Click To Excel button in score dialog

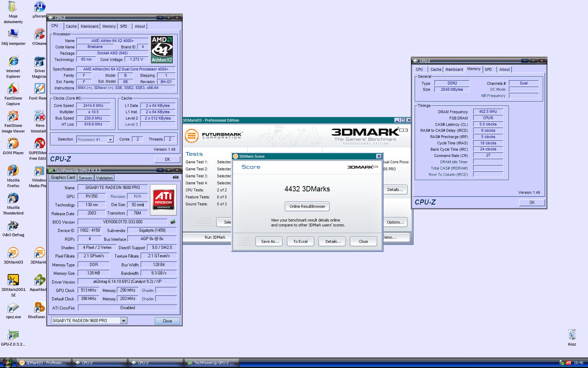coord(300,241)
